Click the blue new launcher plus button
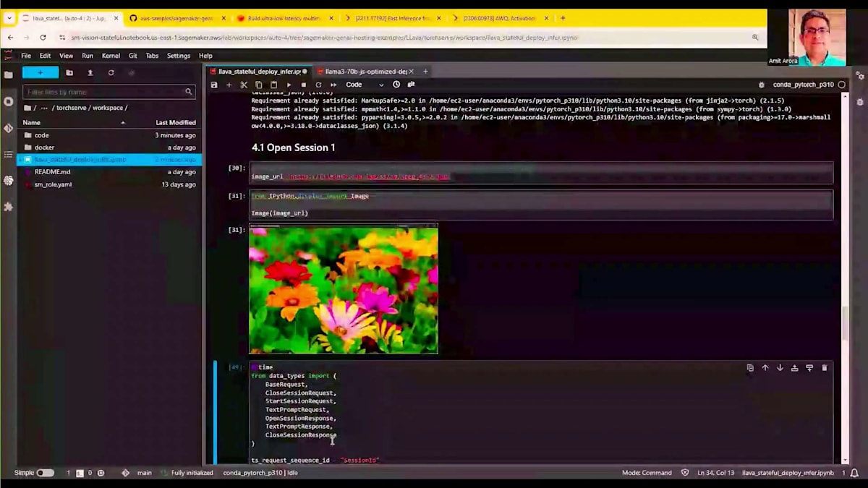Screen dimensions: 868x488 (x=41, y=72)
